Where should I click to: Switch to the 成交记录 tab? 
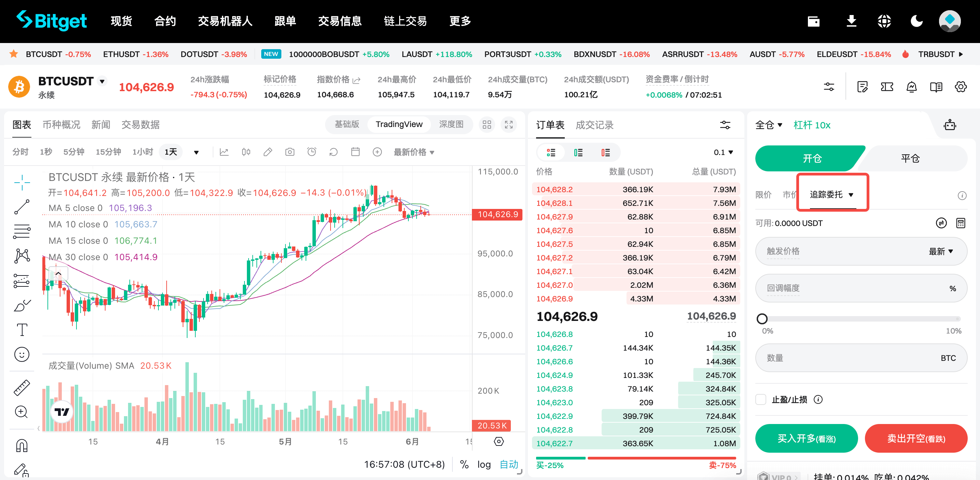coord(594,125)
